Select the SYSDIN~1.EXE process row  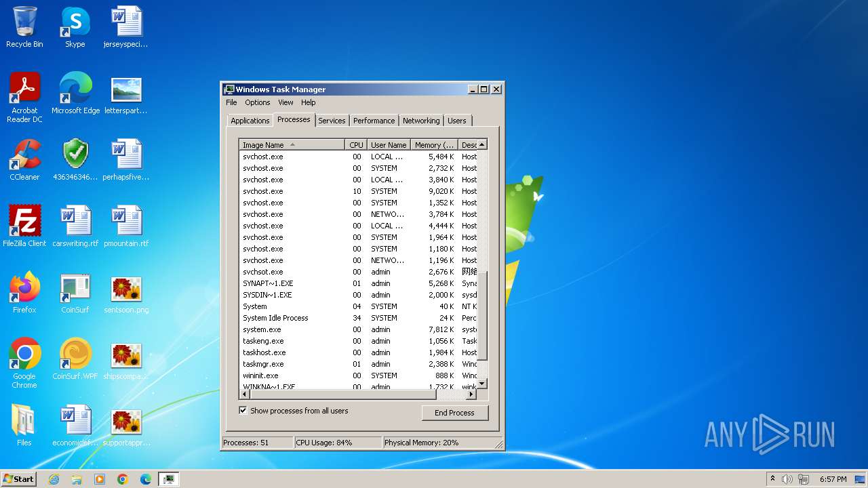pyautogui.click(x=359, y=295)
